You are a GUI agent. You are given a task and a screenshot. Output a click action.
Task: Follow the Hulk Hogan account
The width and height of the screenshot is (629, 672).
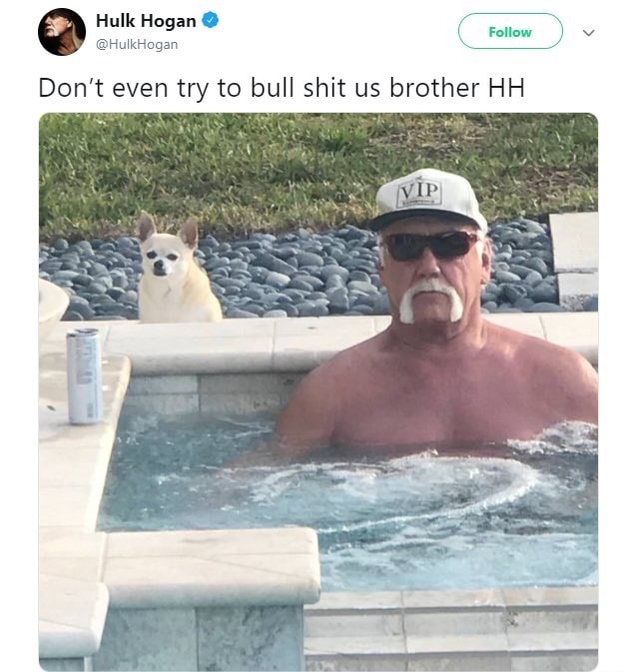coord(510,31)
